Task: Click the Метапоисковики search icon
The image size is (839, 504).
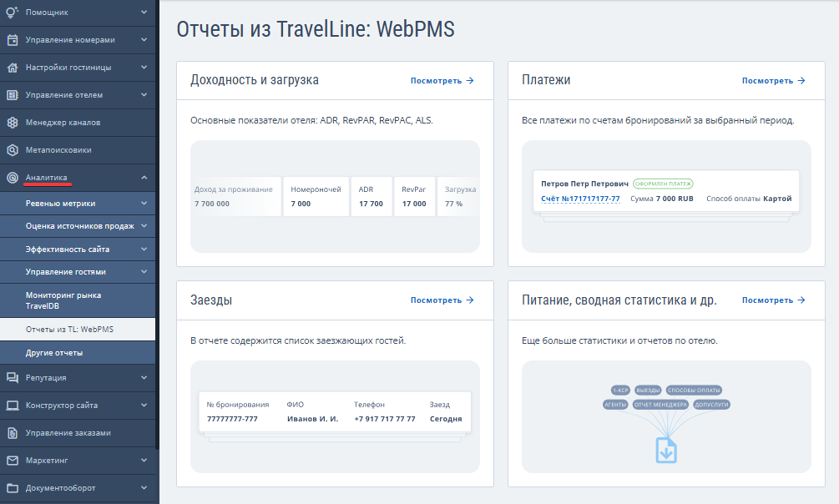Action: coord(13,150)
